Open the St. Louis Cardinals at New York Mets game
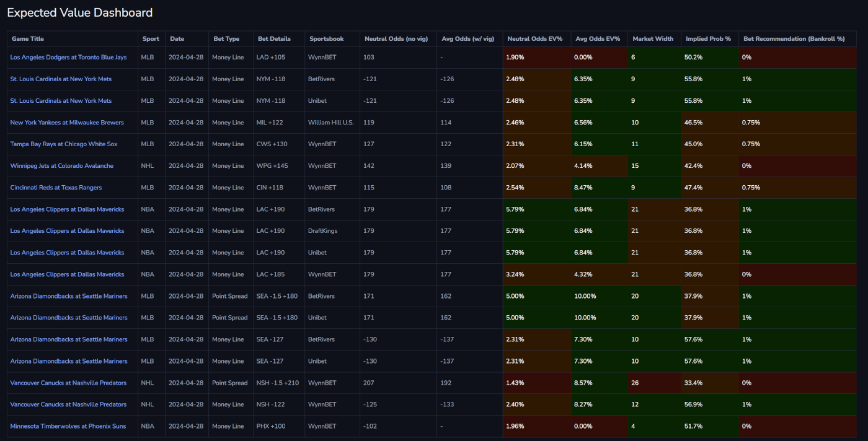The width and height of the screenshot is (868, 441). pos(60,79)
